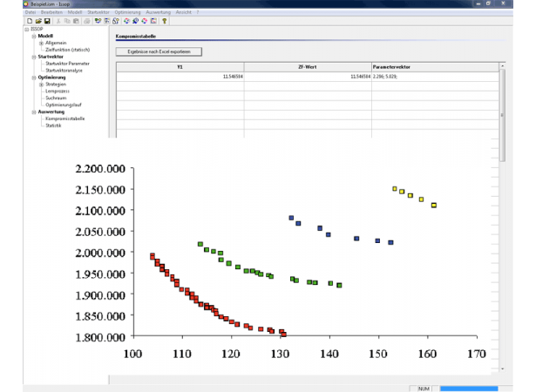This screenshot has width=536, height=392.
Task: Click the Paste toolbar icon
Action: 76,20
